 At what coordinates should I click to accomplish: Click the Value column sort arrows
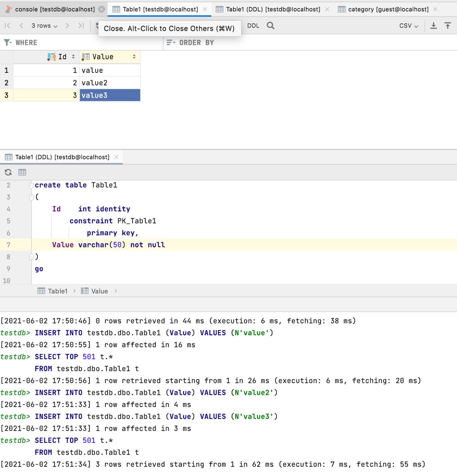[x=134, y=57]
